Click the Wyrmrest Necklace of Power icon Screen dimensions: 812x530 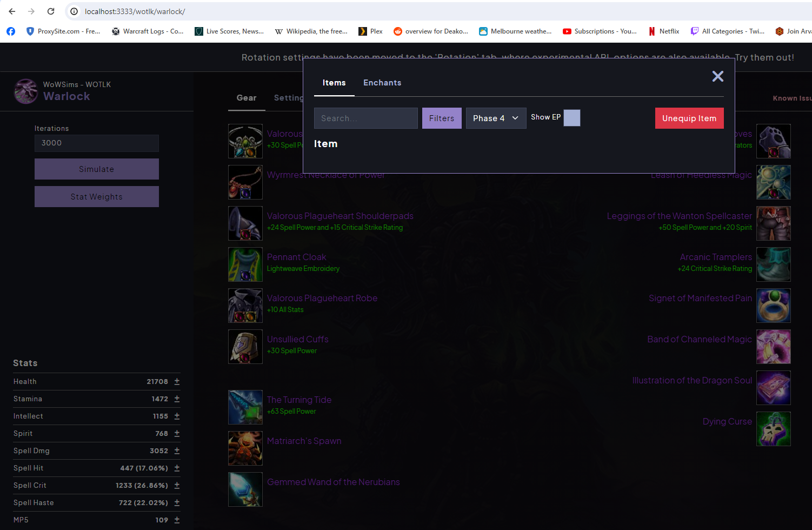pyautogui.click(x=245, y=182)
